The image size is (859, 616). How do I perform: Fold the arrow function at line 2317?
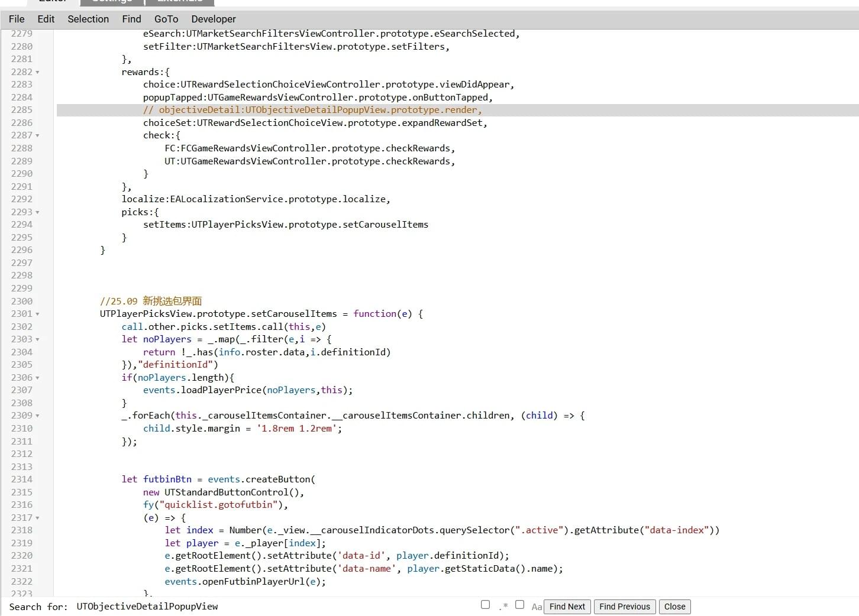(37, 518)
